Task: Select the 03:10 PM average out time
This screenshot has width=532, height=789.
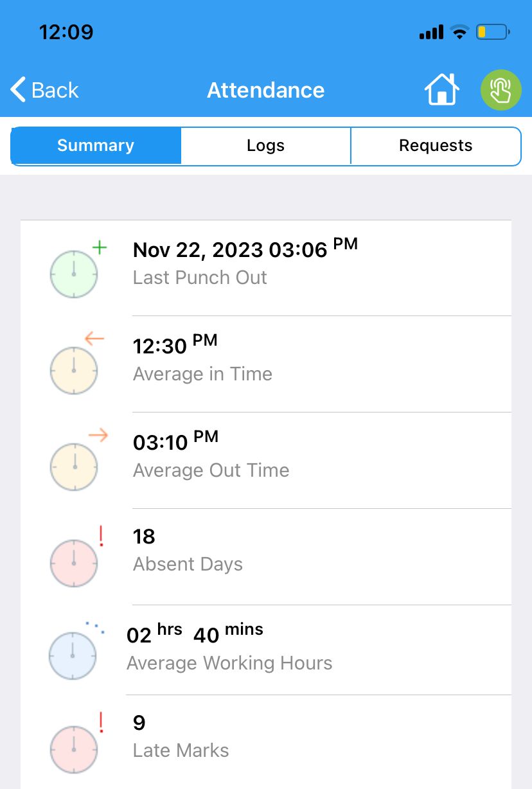Action: pos(175,442)
